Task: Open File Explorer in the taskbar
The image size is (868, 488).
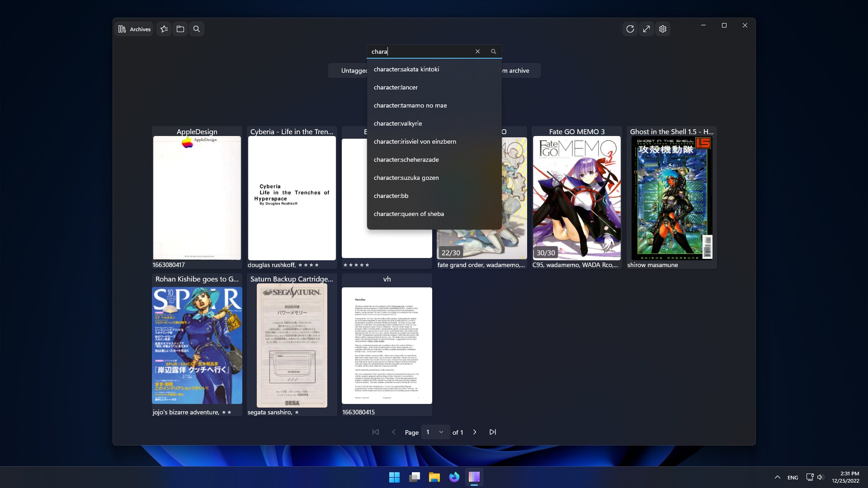Action: (434, 477)
